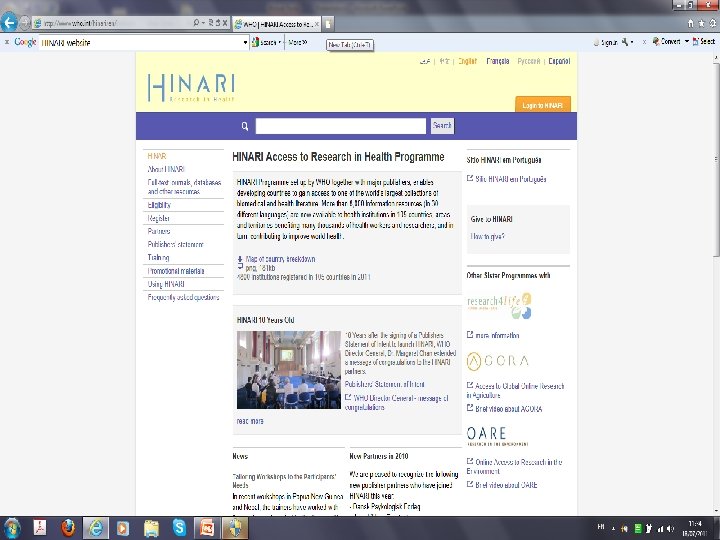Open Firefox from taskbar

68,528
